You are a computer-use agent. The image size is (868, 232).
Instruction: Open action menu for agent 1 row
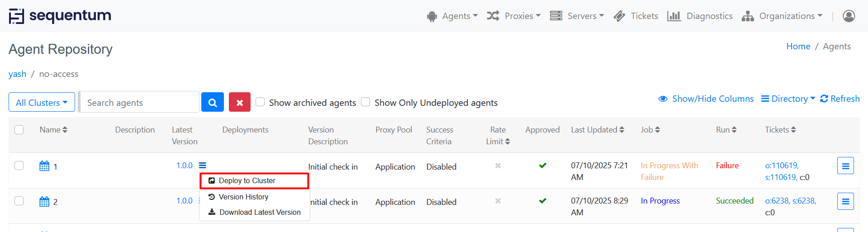click(845, 166)
